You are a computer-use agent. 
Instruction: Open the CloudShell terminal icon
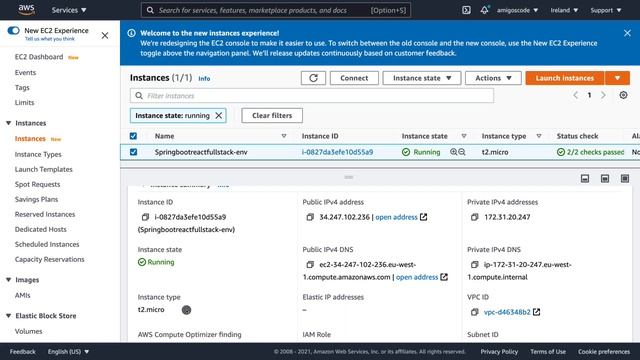466,10
